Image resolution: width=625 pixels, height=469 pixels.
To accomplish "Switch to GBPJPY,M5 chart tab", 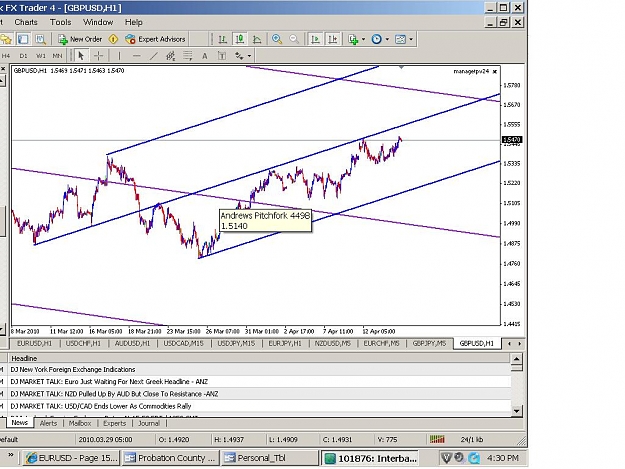I will tap(429, 343).
